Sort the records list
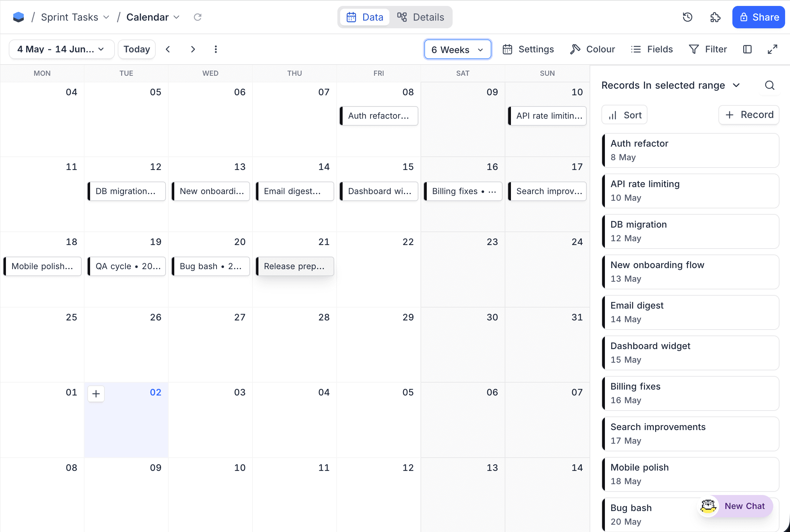Viewport: 790px width, 532px height. [624, 115]
